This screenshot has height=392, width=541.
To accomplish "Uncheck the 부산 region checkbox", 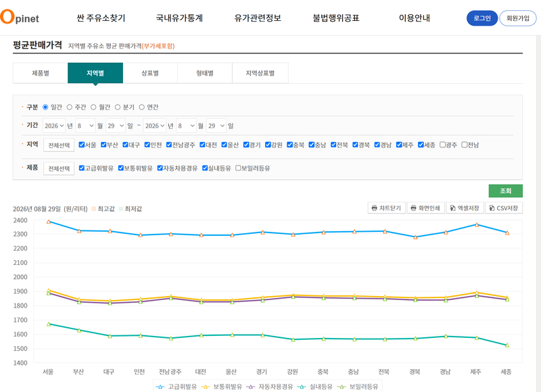I will [103, 145].
